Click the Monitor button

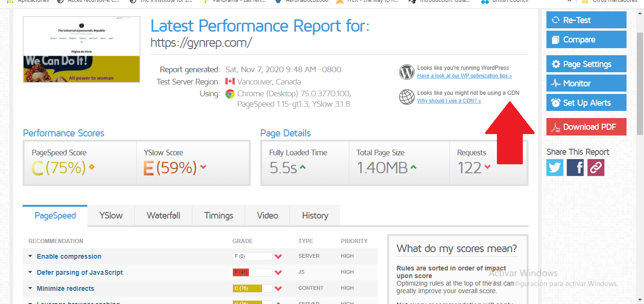[x=586, y=83]
